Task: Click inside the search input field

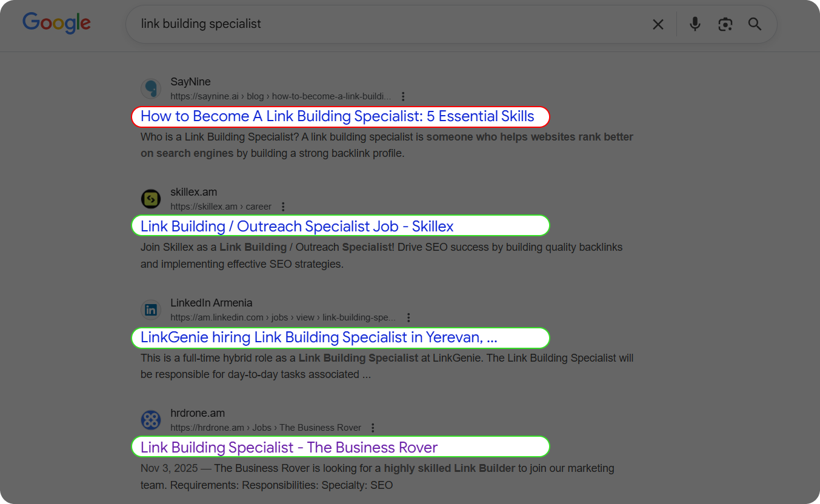Action: (364, 24)
